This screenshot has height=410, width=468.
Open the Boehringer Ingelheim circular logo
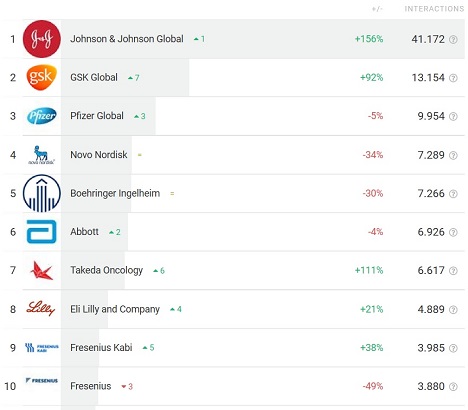42,193
